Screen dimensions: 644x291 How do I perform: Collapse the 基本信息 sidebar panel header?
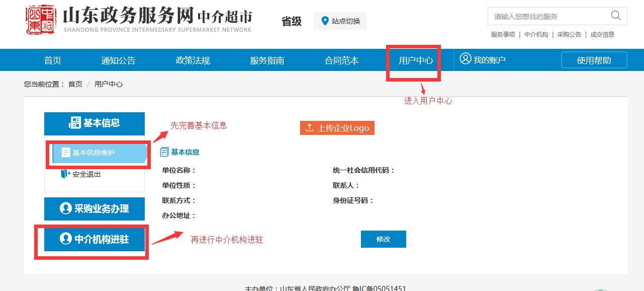(95, 123)
